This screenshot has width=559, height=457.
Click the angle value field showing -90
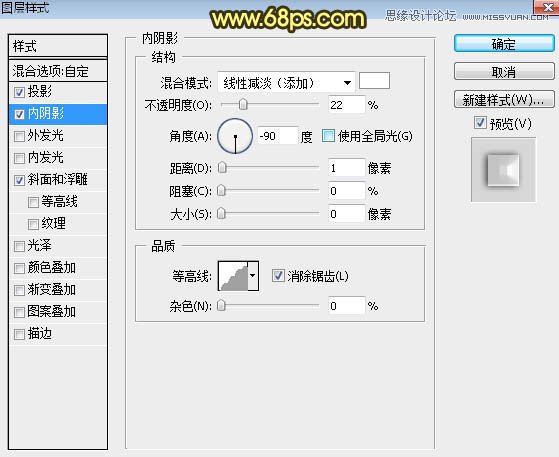click(x=277, y=136)
